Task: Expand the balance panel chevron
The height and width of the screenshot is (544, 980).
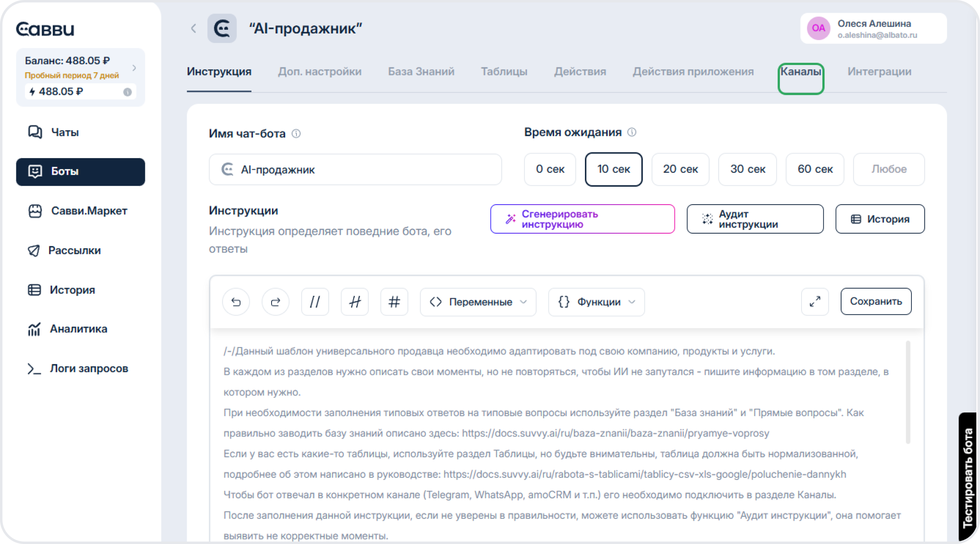Action: (134, 68)
